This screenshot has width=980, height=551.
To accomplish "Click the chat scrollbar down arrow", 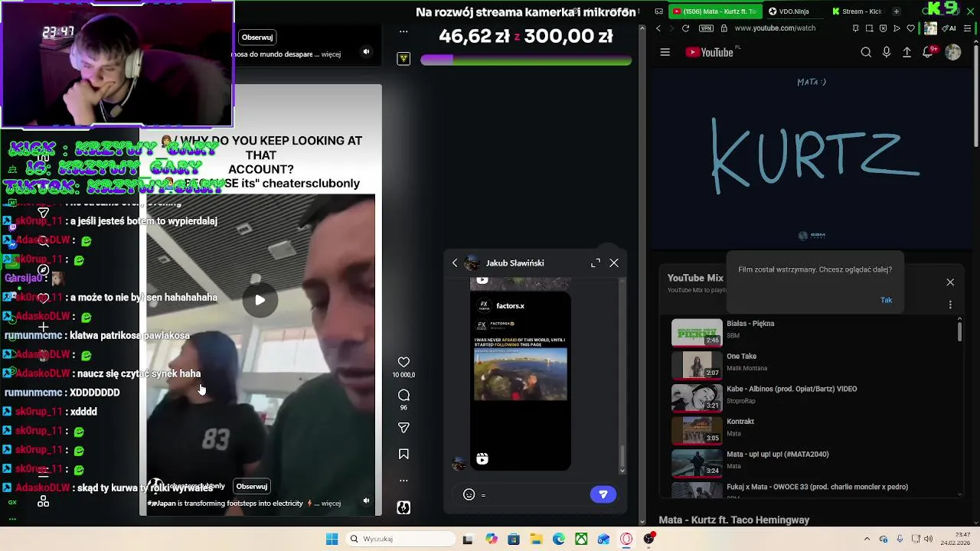I will [x=622, y=470].
